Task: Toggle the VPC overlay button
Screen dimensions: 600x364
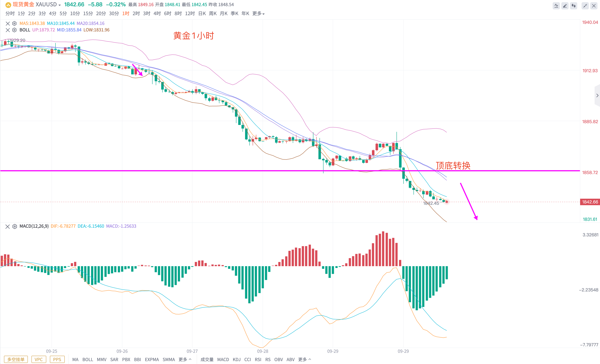Action: coord(39,359)
